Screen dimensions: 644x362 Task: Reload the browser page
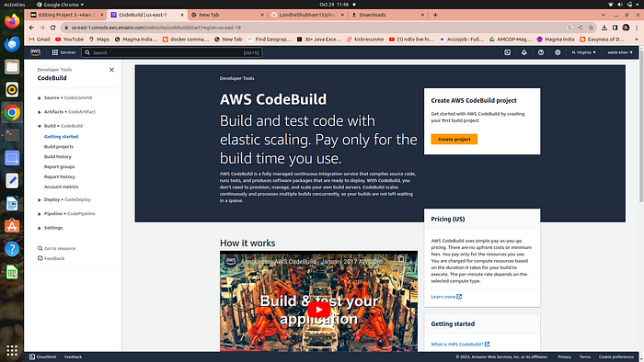[53, 28]
